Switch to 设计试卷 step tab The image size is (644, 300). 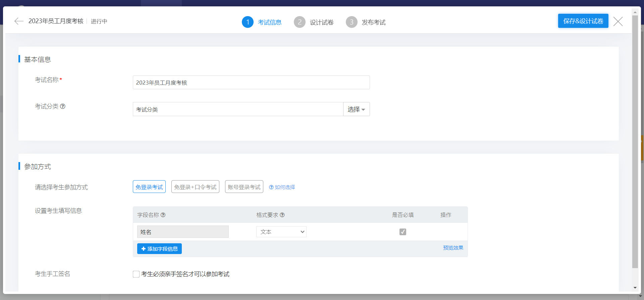[x=321, y=22]
